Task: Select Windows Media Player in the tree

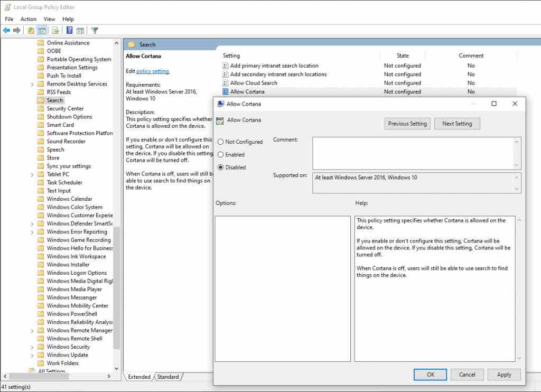Action: coord(74,290)
